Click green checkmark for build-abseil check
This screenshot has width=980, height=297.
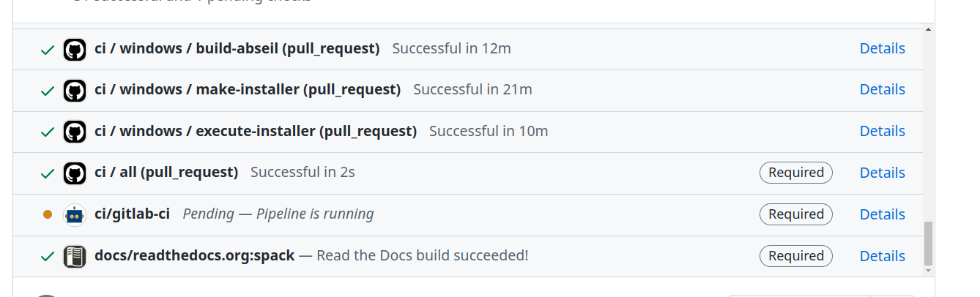tap(48, 50)
